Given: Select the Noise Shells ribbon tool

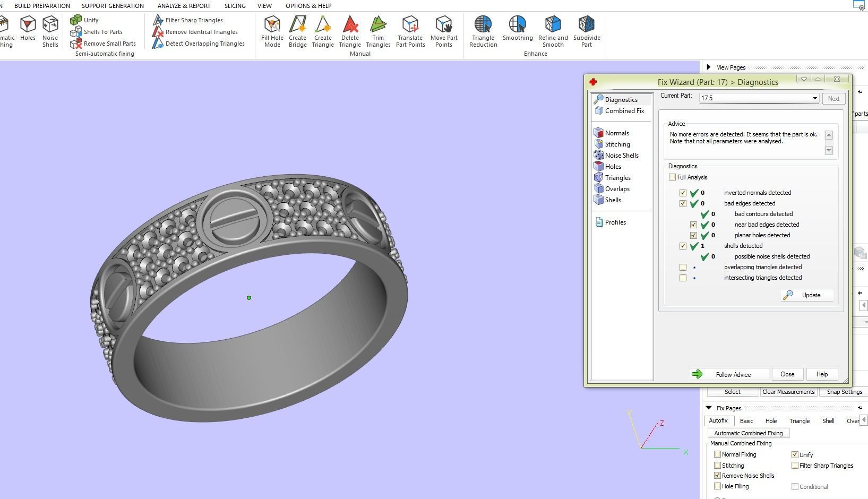Looking at the screenshot, I should point(50,32).
